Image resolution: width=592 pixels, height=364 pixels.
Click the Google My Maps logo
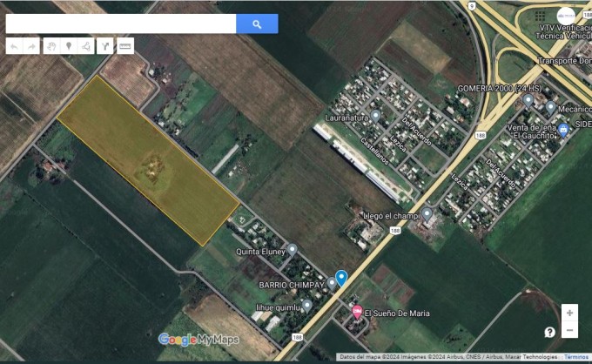198,339
